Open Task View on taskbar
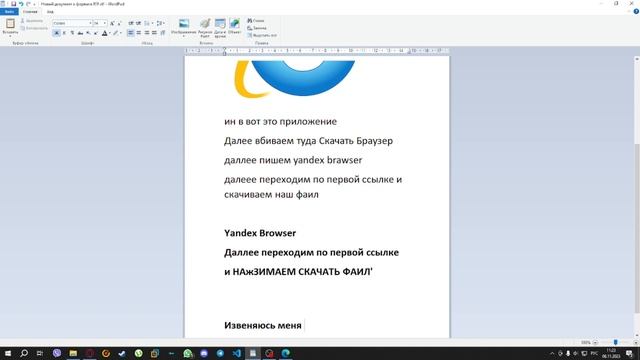This screenshot has width=640, height=360. tap(40, 353)
